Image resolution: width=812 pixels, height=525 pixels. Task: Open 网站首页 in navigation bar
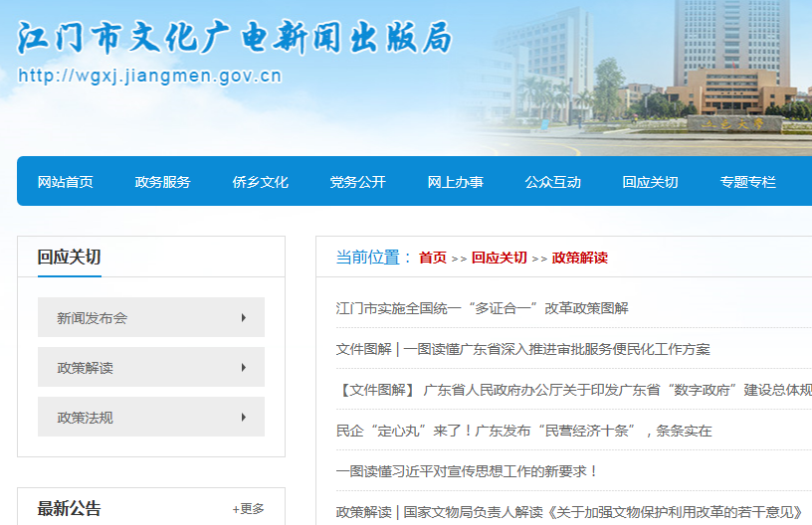click(x=66, y=182)
